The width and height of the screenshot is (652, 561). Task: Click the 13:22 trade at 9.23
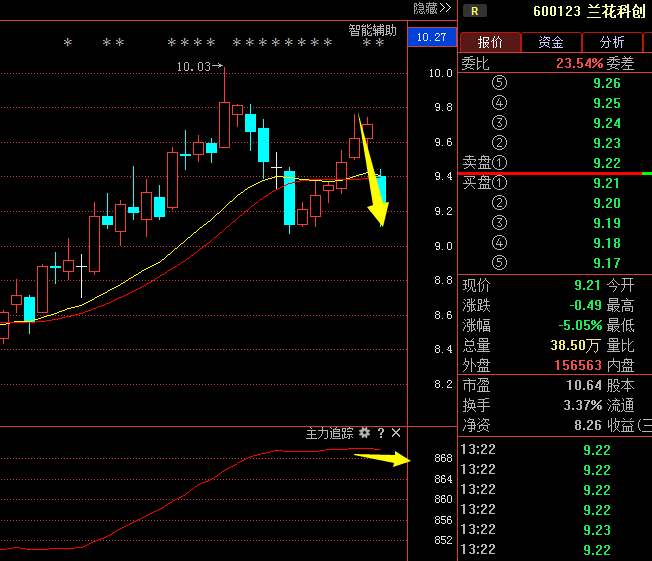click(x=597, y=530)
